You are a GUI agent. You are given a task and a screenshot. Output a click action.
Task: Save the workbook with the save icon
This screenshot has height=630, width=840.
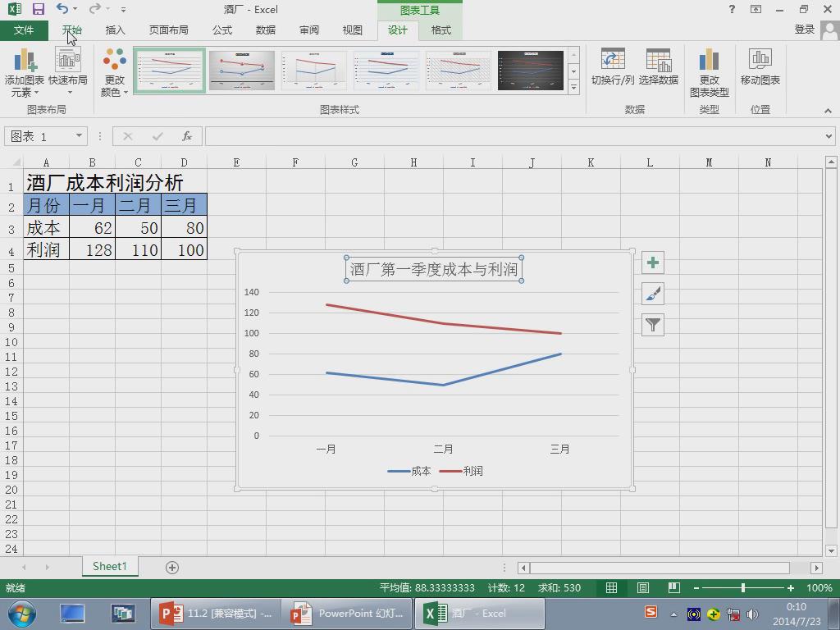38,9
